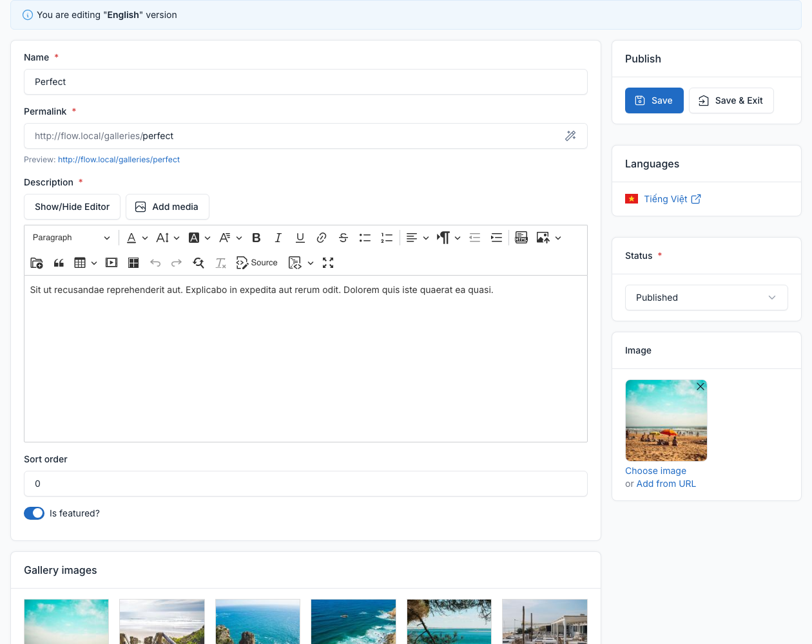Viewport: 812px width, 644px height.
Task: Apply italic formatting
Action: 278,238
